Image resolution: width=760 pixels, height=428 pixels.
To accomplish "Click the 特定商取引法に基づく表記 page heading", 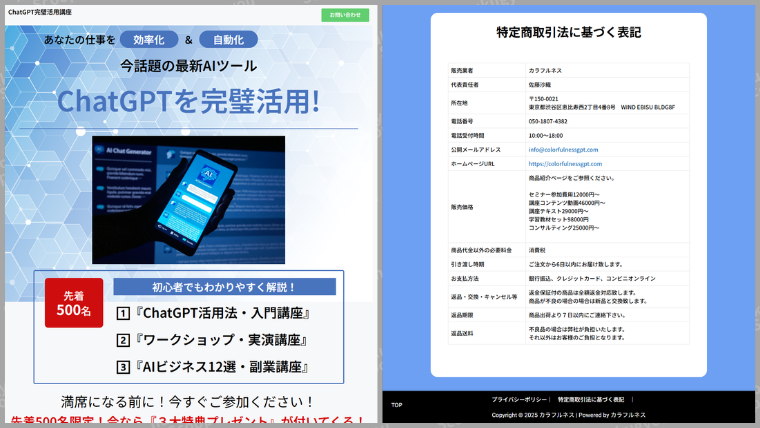I will pos(568,33).
